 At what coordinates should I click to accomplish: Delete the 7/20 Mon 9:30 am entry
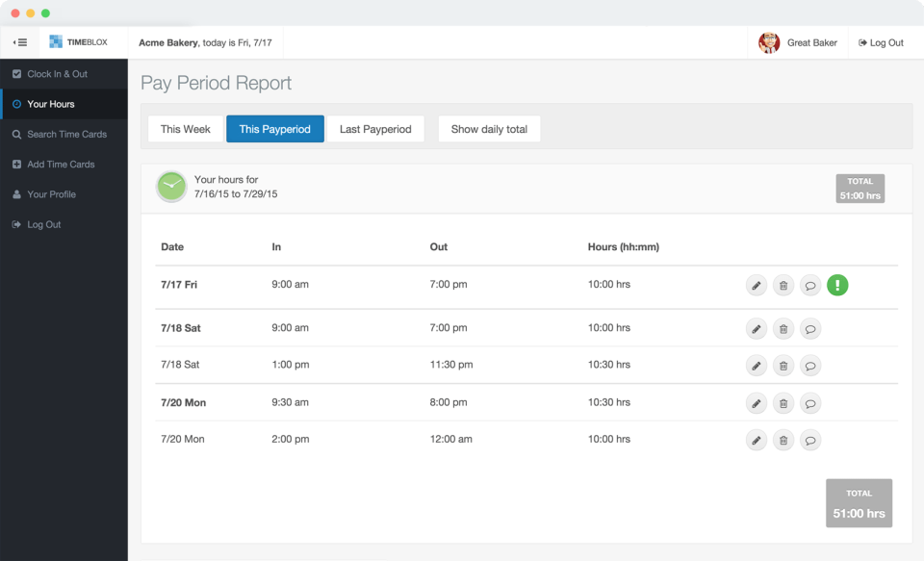point(783,403)
